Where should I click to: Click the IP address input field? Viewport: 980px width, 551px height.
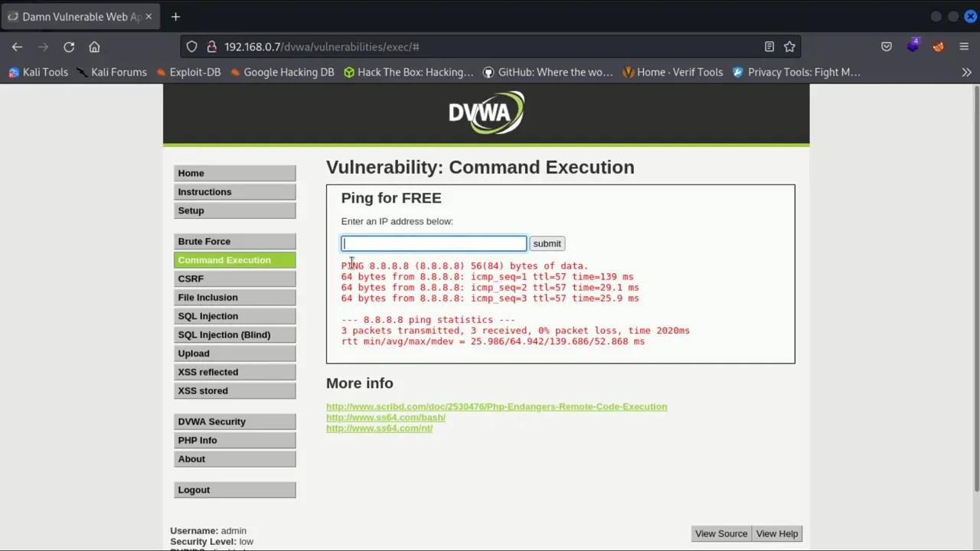(x=433, y=243)
